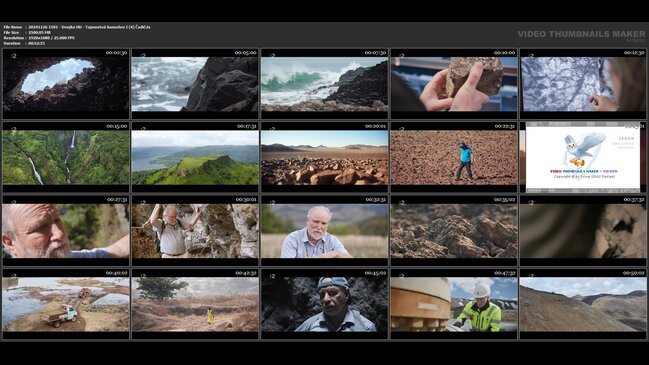649x365 pixels.
Task: Open the thumbnail of man in blue shirt on rocky field
Action: click(x=454, y=157)
